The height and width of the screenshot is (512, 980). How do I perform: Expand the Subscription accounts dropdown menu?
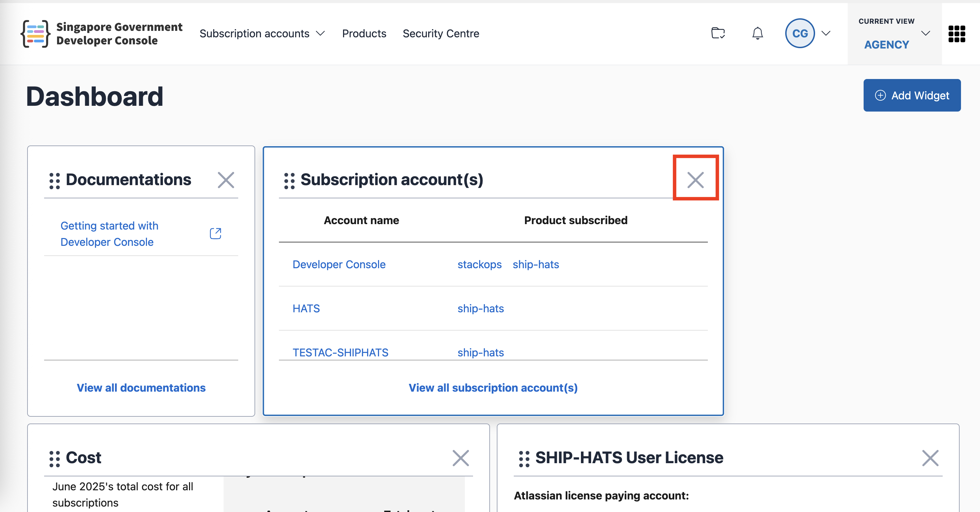click(262, 34)
